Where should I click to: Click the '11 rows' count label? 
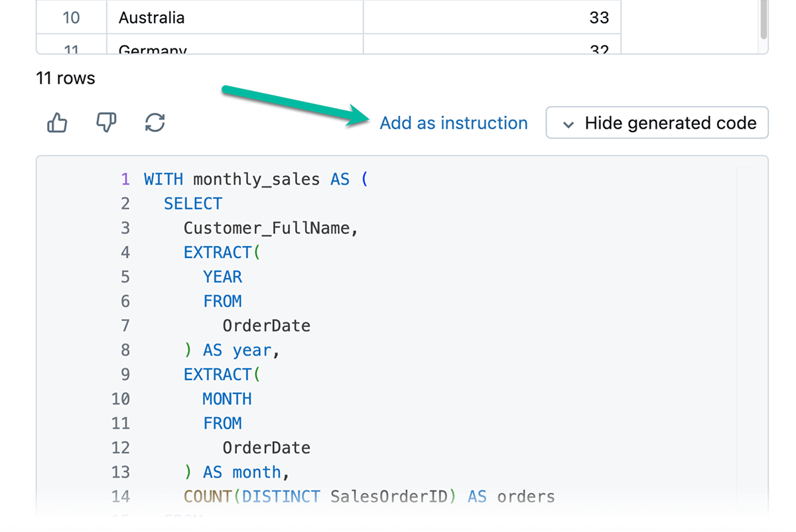[x=66, y=78]
